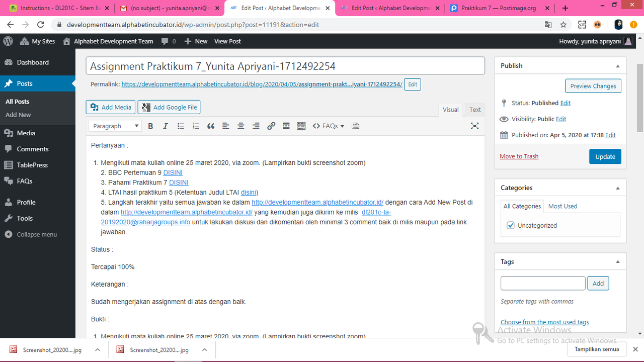Toggle the Uncategorized category checkbox

tap(511, 226)
